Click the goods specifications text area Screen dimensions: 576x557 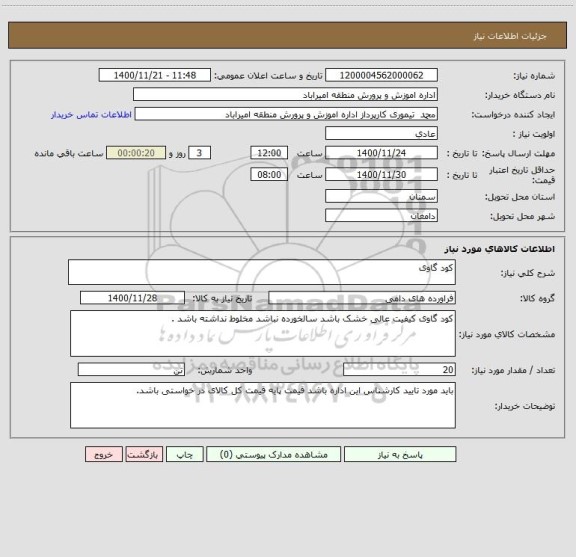[x=263, y=334]
